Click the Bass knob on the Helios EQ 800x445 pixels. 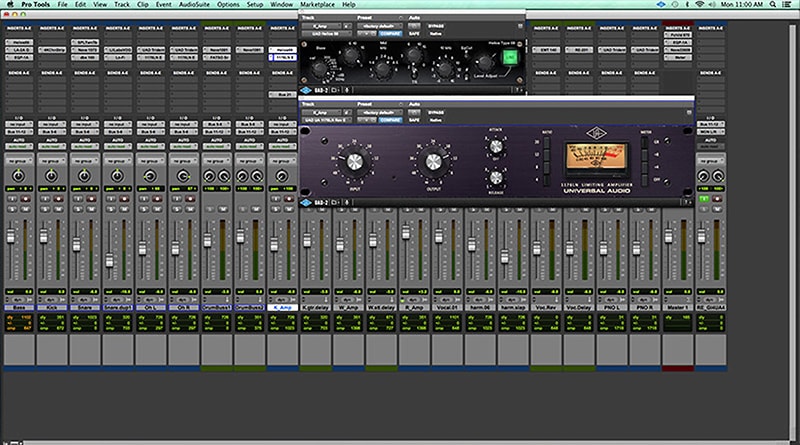point(319,67)
